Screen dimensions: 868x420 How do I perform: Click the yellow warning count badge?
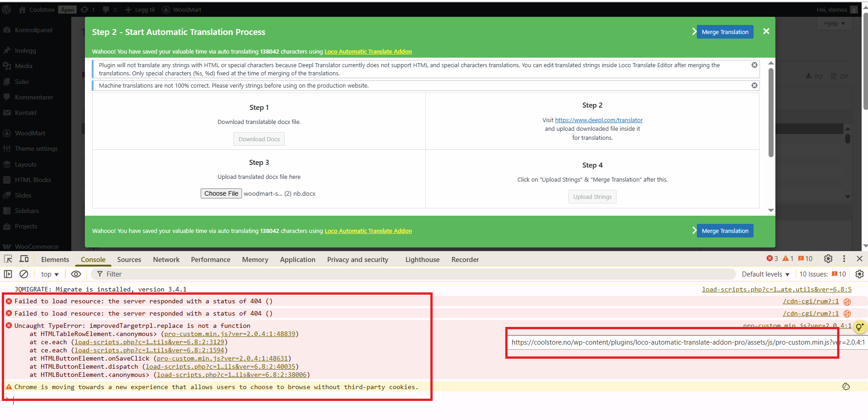[788, 259]
